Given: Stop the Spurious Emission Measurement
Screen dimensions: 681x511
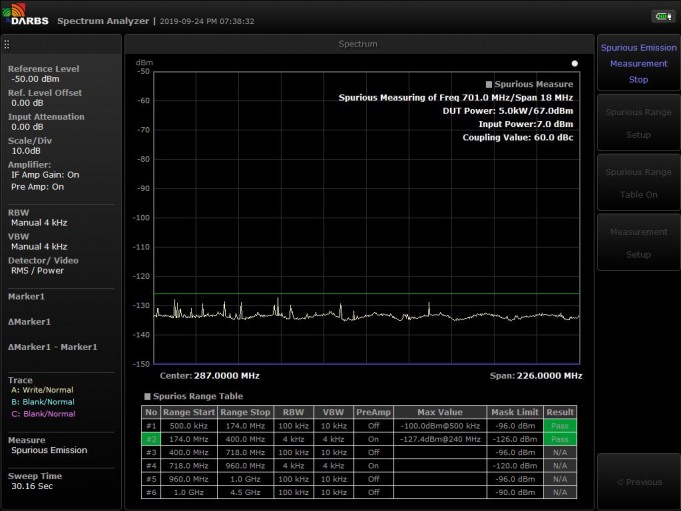Looking at the screenshot, I should point(638,63).
